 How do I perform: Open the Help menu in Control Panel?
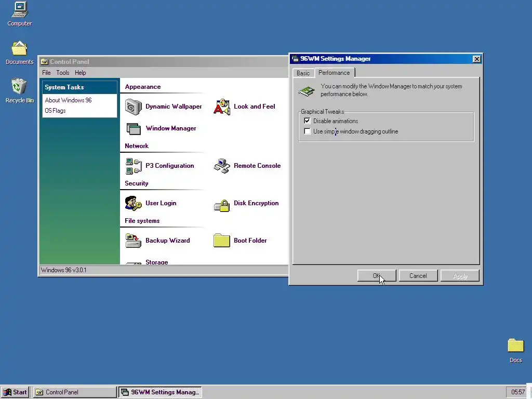[x=81, y=73]
